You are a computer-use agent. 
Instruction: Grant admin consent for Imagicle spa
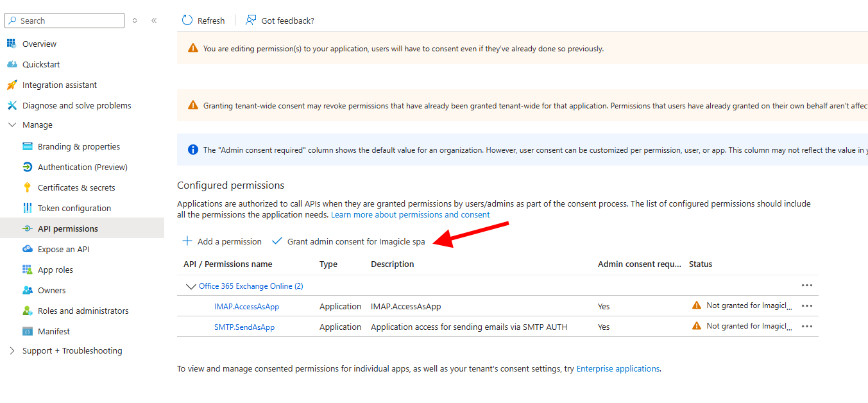(x=348, y=241)
